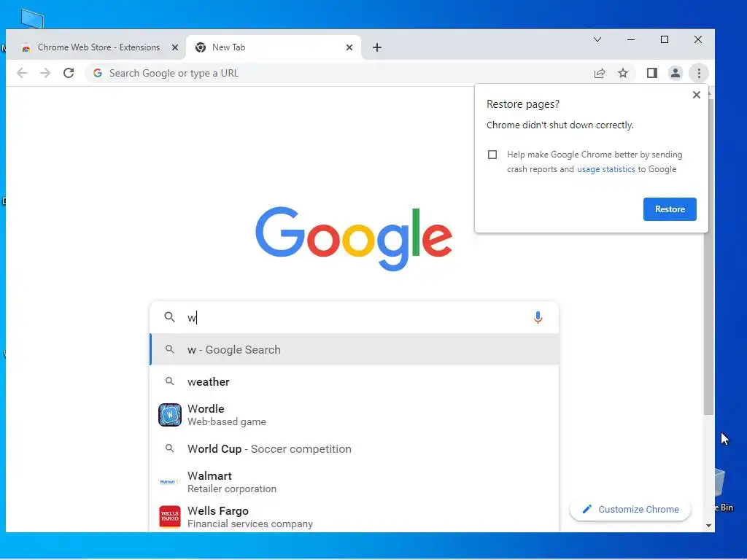Viewport: 747px width, 560px height.
Task: Close the Chrome Web Store tab
Action: [175, 47]
